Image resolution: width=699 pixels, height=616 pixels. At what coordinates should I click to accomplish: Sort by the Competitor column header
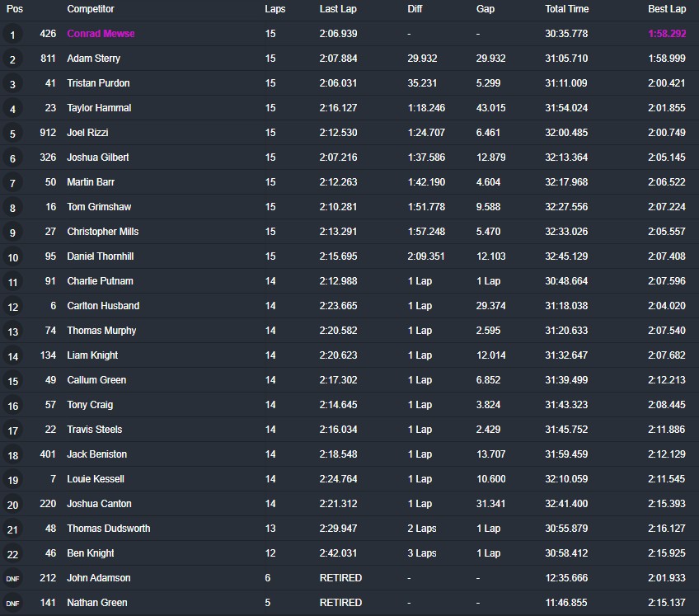click(x=91, y=9)
